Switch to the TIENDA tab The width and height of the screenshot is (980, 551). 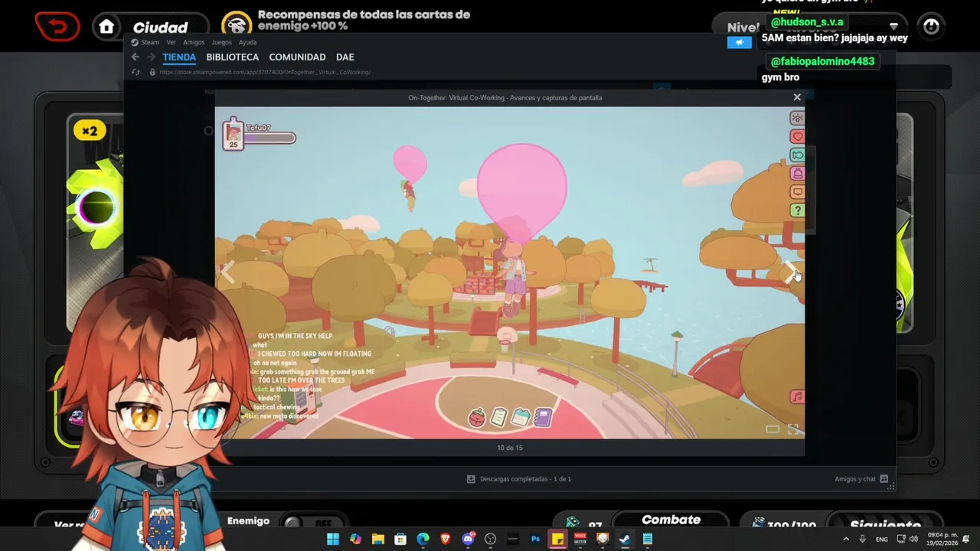pos(179,57)
